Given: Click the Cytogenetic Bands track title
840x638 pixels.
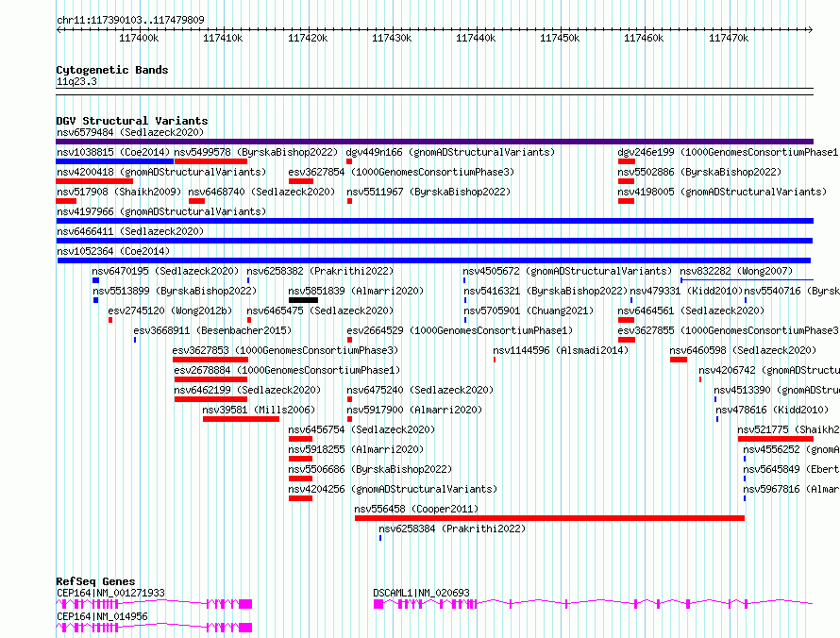Looking at the screenshot, I should coord(112,70).
